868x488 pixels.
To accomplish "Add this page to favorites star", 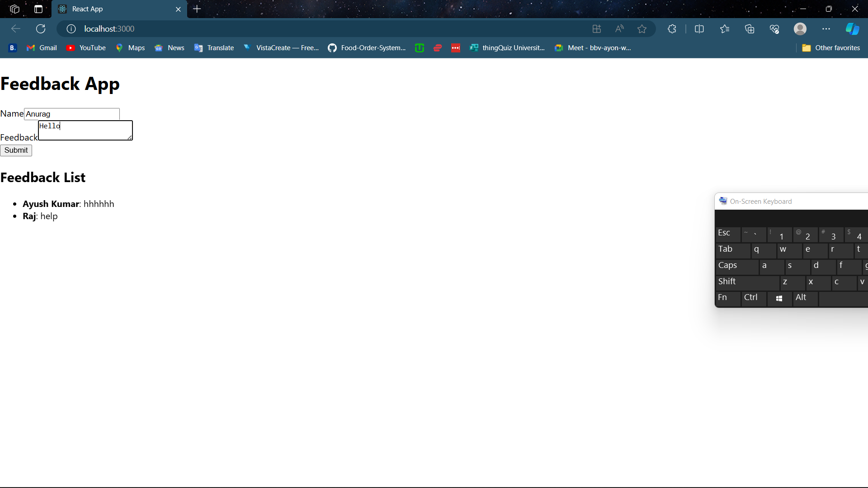I will coord(642,29).
